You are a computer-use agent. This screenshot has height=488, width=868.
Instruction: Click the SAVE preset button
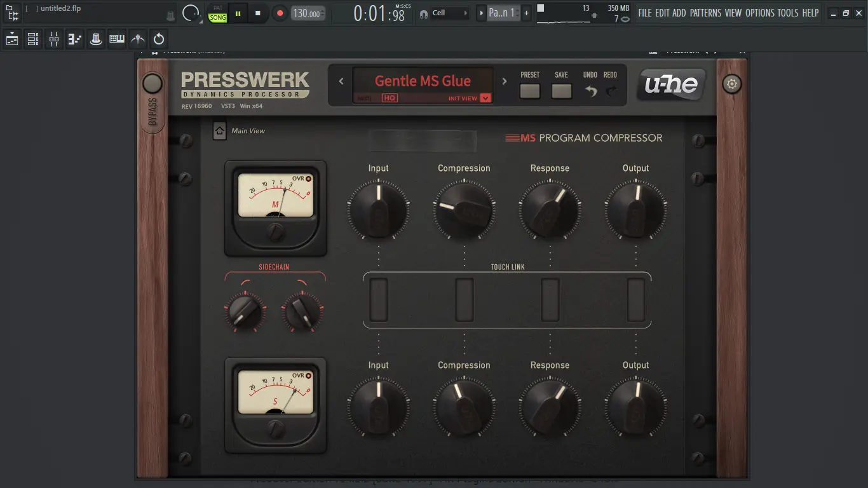562,91
